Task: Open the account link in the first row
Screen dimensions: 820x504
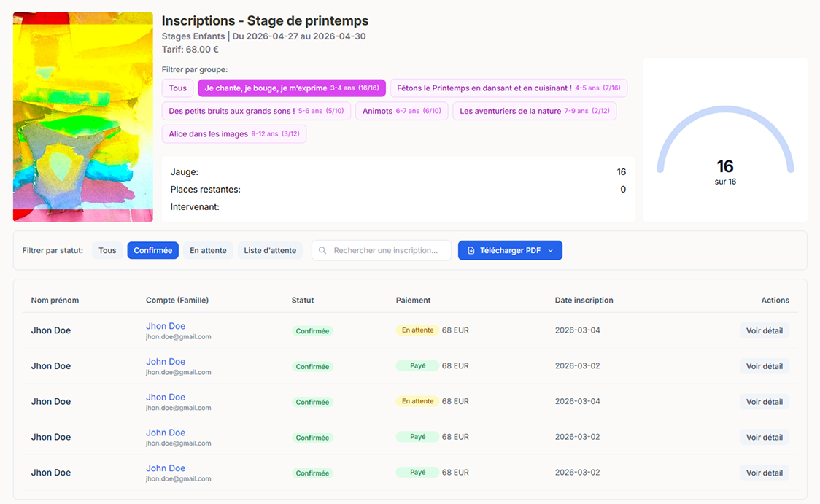Action: 166,326
